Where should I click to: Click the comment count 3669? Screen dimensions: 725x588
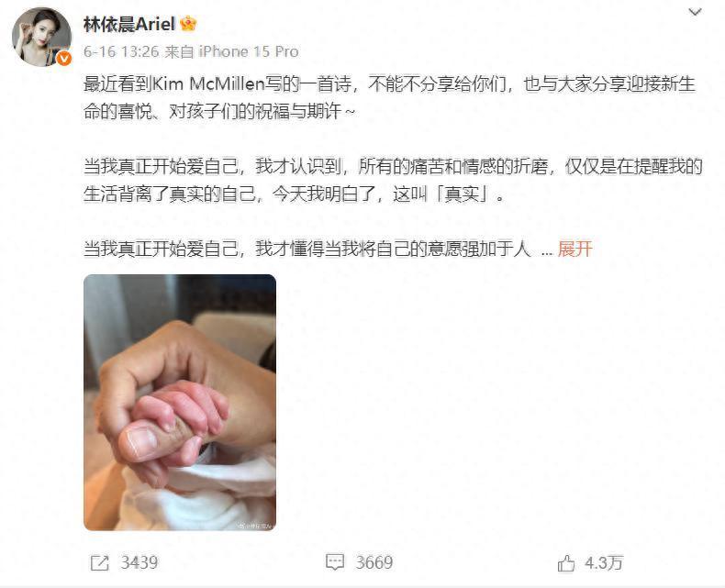click(x=374, y=562)
